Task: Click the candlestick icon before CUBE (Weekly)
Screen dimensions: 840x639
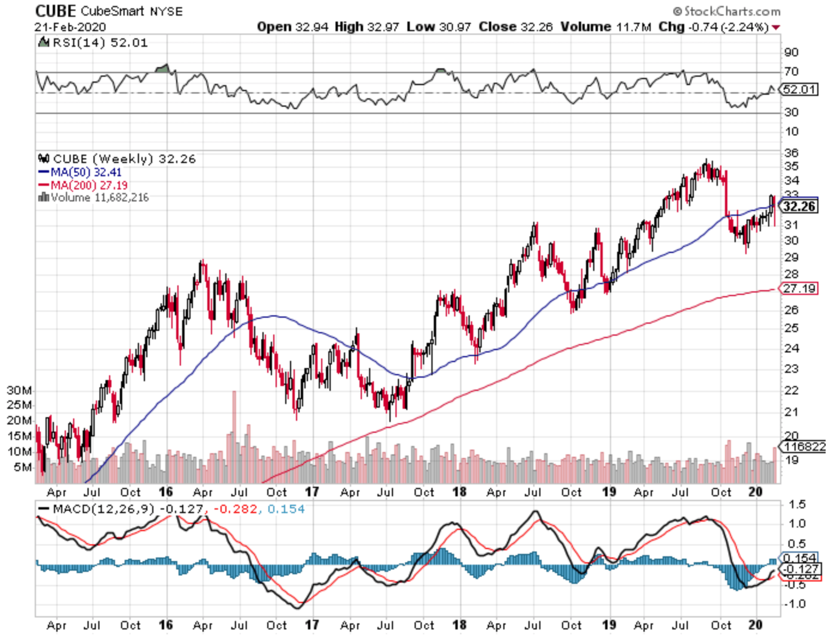Action: [44, 159]
